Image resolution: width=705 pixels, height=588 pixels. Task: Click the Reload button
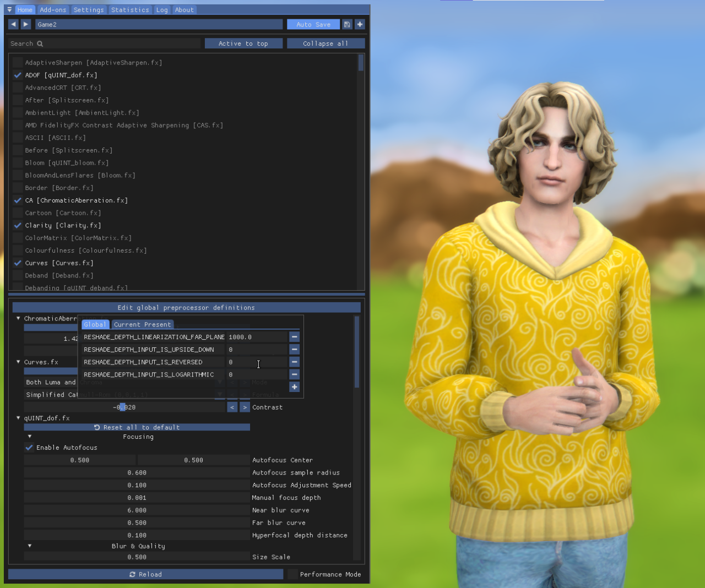click(145, 574)
